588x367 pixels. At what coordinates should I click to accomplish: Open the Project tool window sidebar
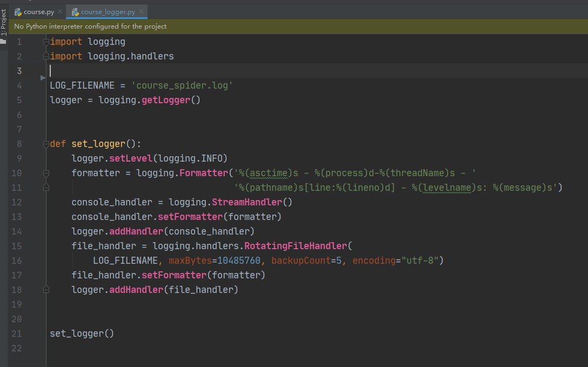[3, 23]
